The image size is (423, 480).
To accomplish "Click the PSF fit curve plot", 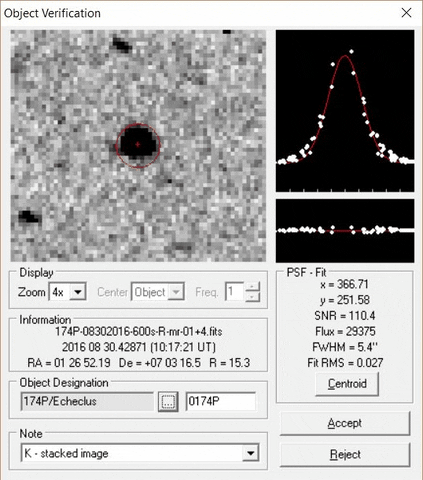I will (345, 111).
